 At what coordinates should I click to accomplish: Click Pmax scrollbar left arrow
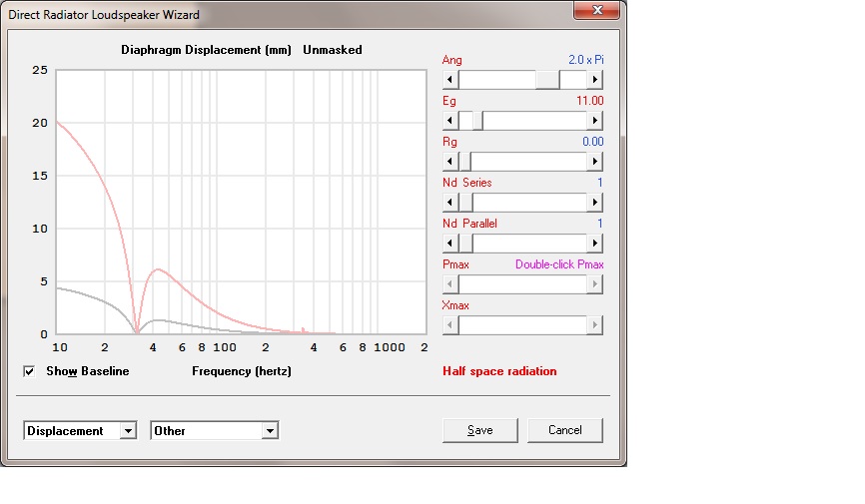(x=450, y=284)
